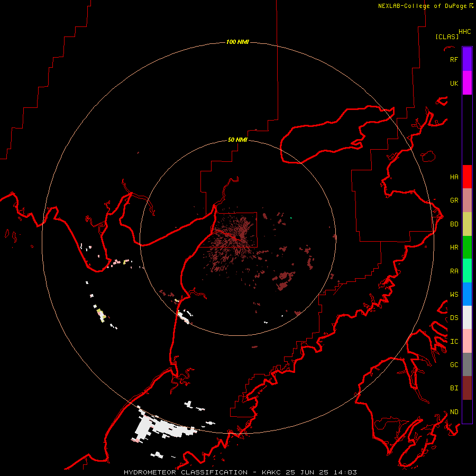
Task: Click the BD yellow legend swatch
Action: tap(467, 224)
